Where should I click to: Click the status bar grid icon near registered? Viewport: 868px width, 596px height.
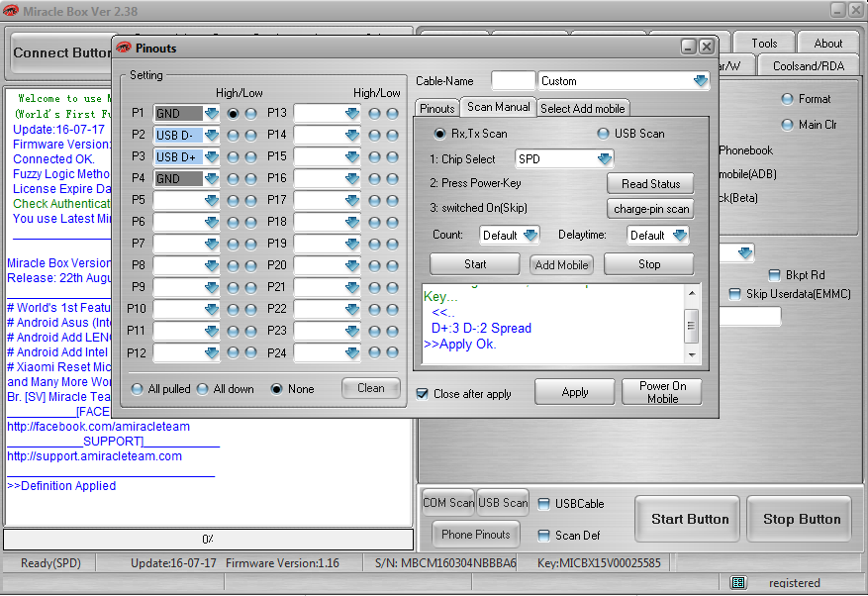[738, 582]
